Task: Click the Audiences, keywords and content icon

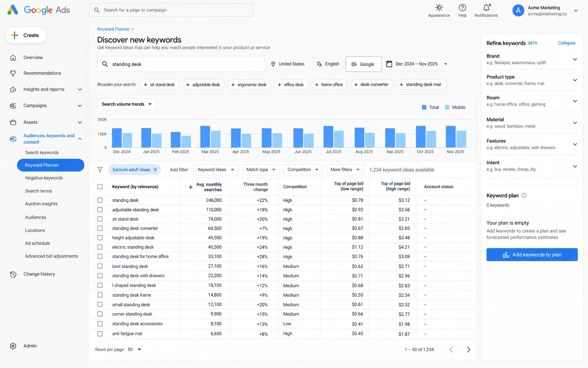Action: (x=13, y=139)
